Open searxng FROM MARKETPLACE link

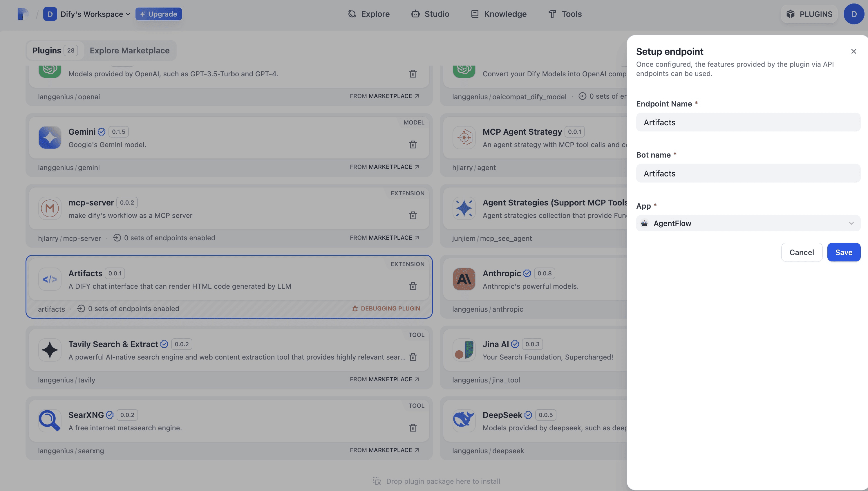[x=384, y=450]
